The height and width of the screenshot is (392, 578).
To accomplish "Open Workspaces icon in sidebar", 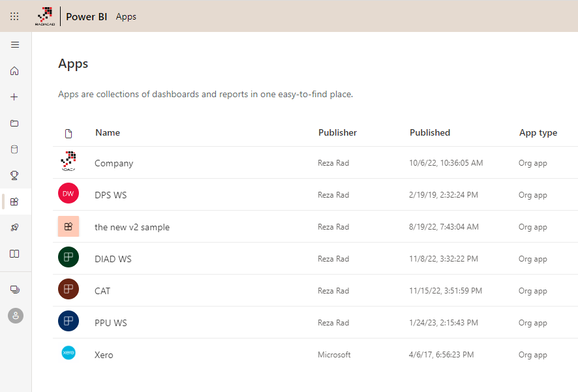I will click(x=15, y=290).
